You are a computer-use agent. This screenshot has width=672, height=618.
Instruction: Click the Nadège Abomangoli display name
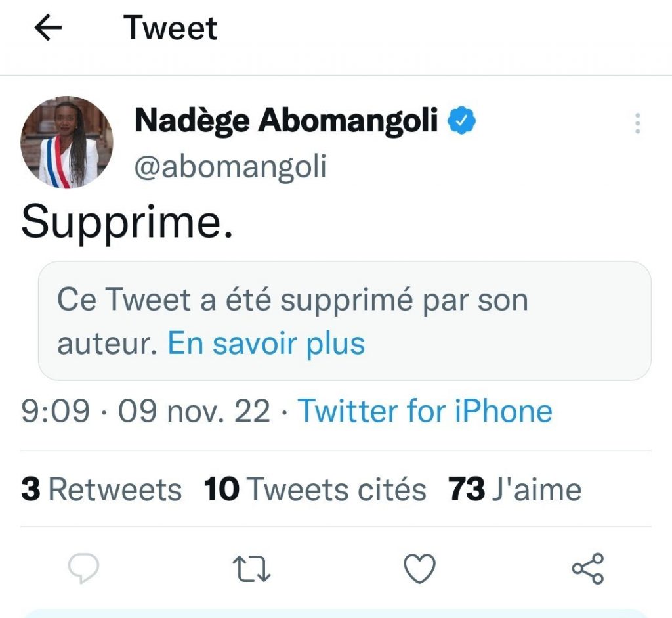pos(286,120)
